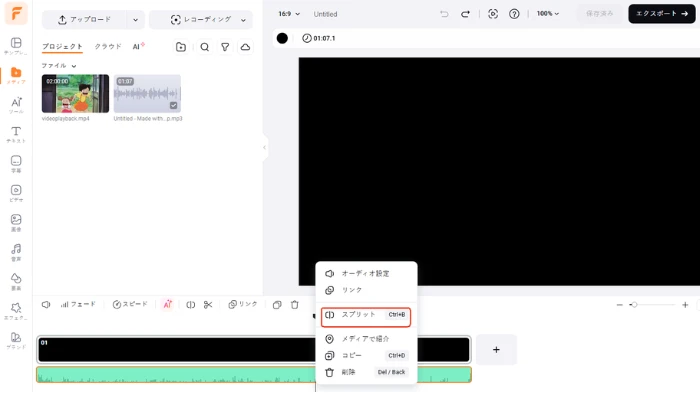Choose スプリット Ctrl+B from the context menu
This screenshot has width=700, height=400.
pyautogui.click(x=366, y=315)
